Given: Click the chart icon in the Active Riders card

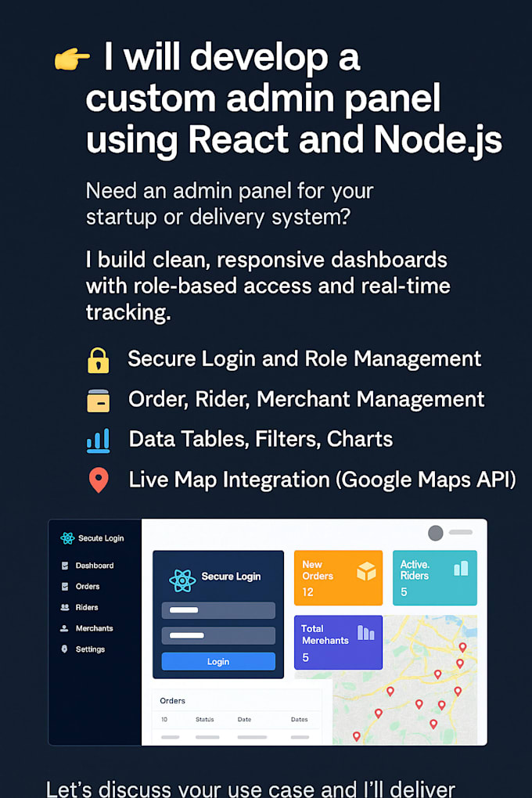Looking at the screenshot, I should pos(461,569).
